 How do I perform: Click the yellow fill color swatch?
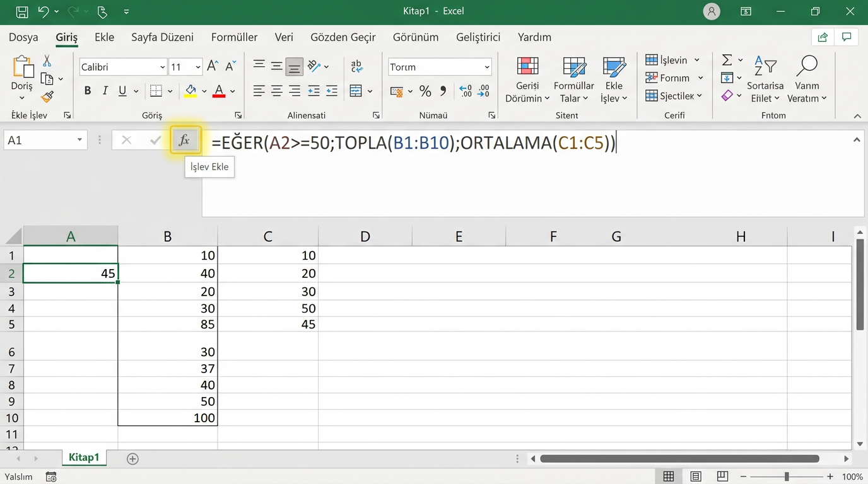(191, 91)
